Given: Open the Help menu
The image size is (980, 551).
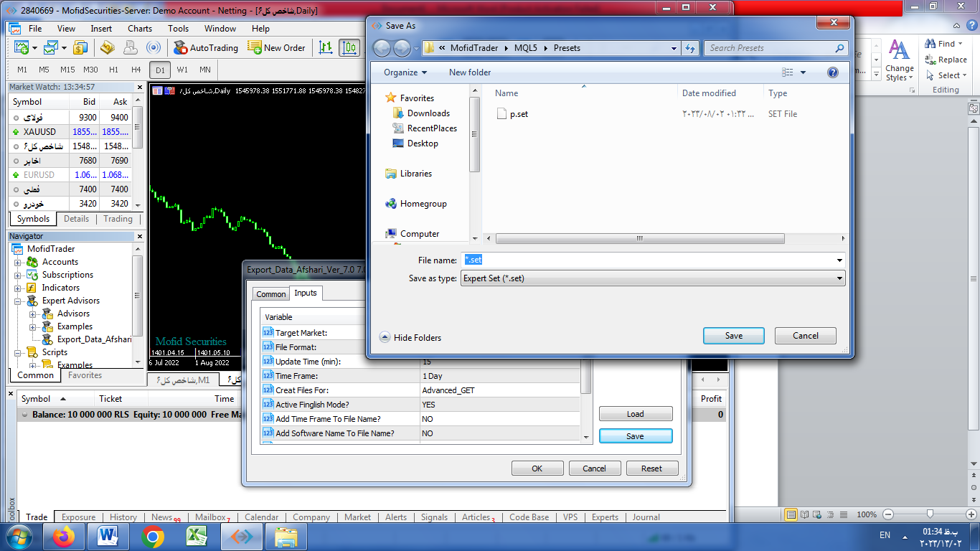Looking at the screenshot, I should tap(260, 29).
